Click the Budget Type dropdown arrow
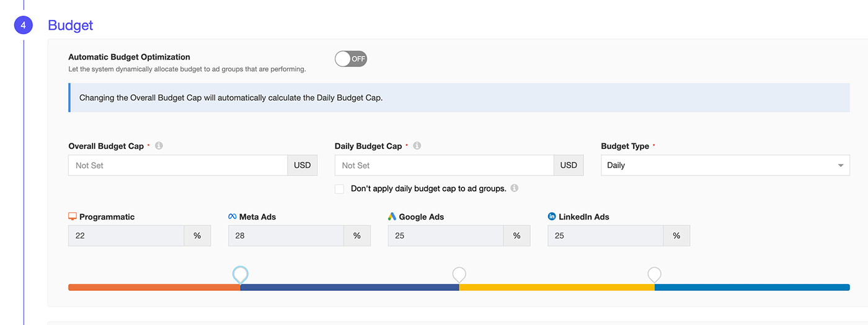 click(x=841, y=166)
